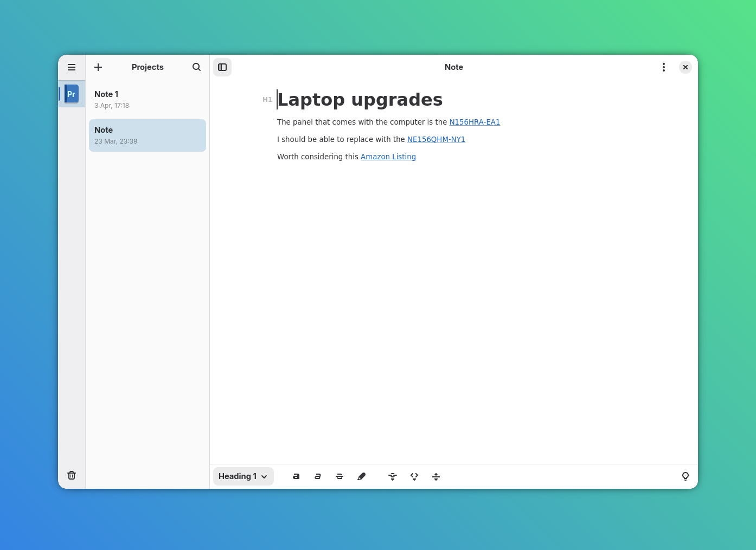
Task: Open the three-dot note options menu
Action: 663,67
